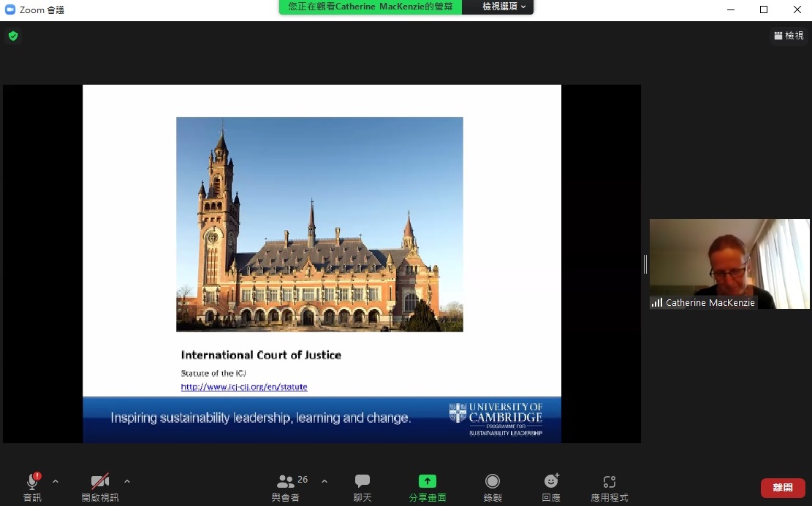Open reactions emoji icon
This screenshot has width=812, height=506.
(x=551, y=481)
